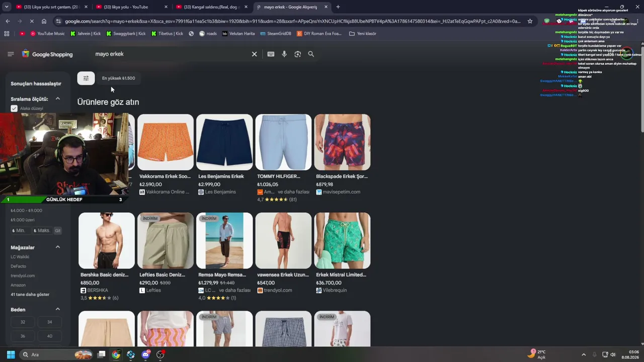Viewport: 644px width, 362px height.
Task: Open the Google Shopping hamburger menu
Action: [11, 54]
